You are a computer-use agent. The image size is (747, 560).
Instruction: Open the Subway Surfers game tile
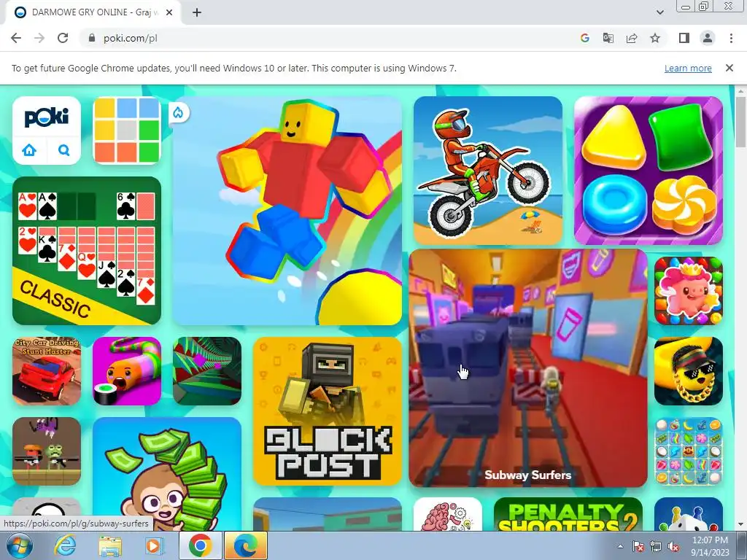[528, 368]
